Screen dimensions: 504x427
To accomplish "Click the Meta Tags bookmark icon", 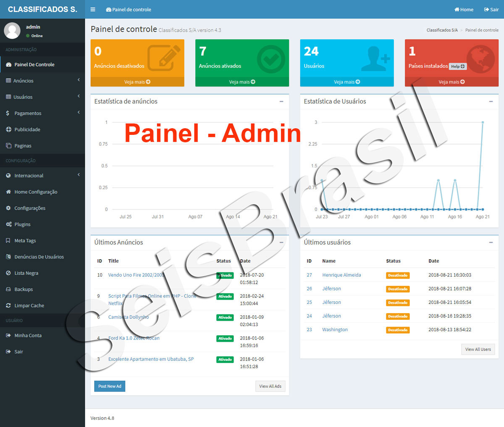I will click(x=8, y=241).
